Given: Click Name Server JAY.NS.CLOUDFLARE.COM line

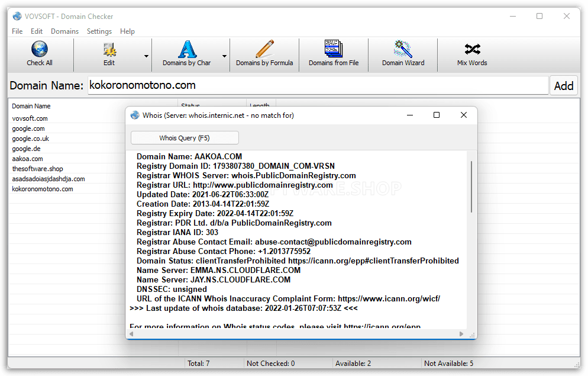Looking at the screenshot, I should click(214, 280).
